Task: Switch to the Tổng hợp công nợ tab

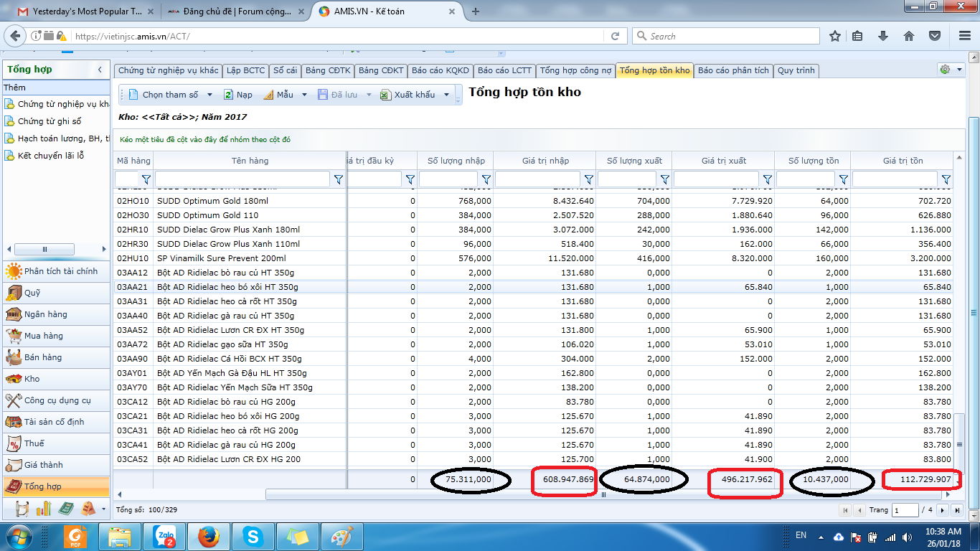Action: tap(576, 70)
